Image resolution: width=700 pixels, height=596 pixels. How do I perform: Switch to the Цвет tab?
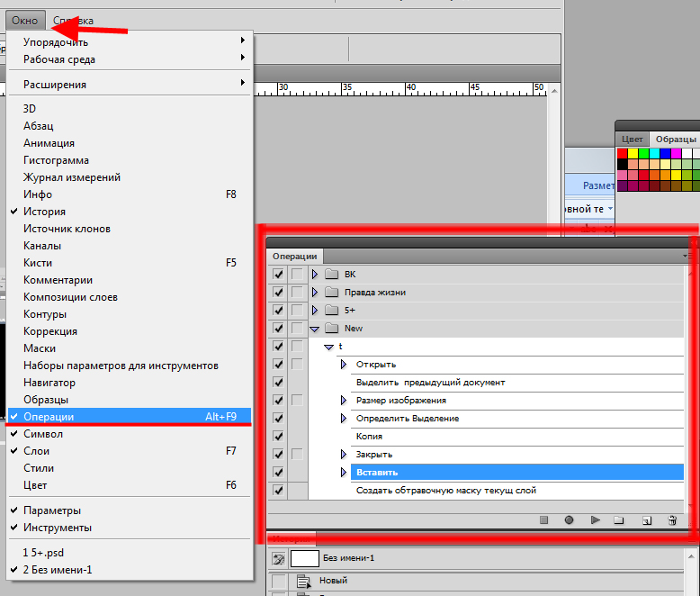[x=633, y=140]
